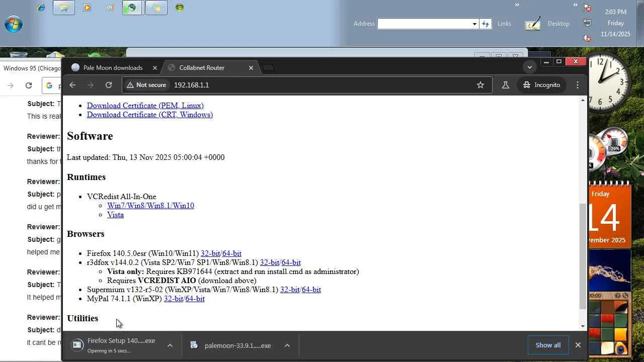Open the Action Center flag tray icon
Viewport: 644px width, 362px height.
click(x=587, y=8)
